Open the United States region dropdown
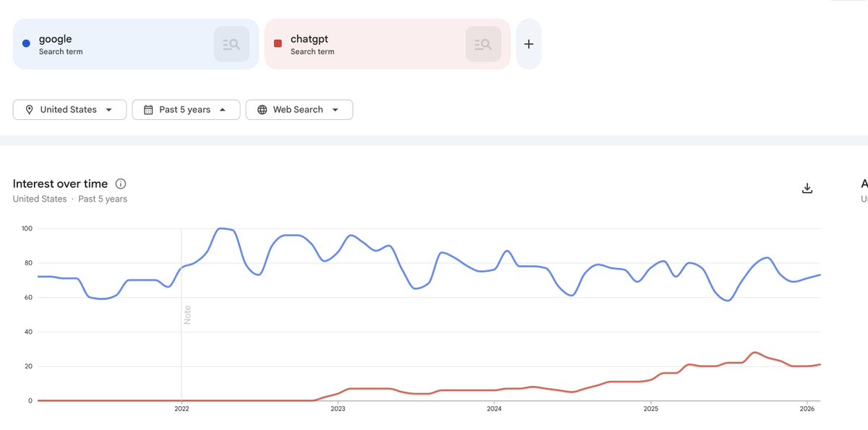This screenshot has height=430, width=868. pyautogui.click(x=69, y=110)
